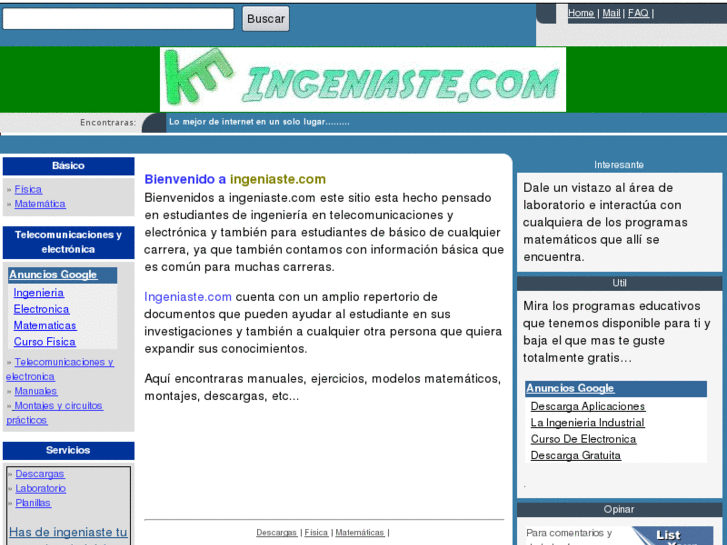Open the footer Fisica link
The image size is (727, 545).
tap(316, 532)
